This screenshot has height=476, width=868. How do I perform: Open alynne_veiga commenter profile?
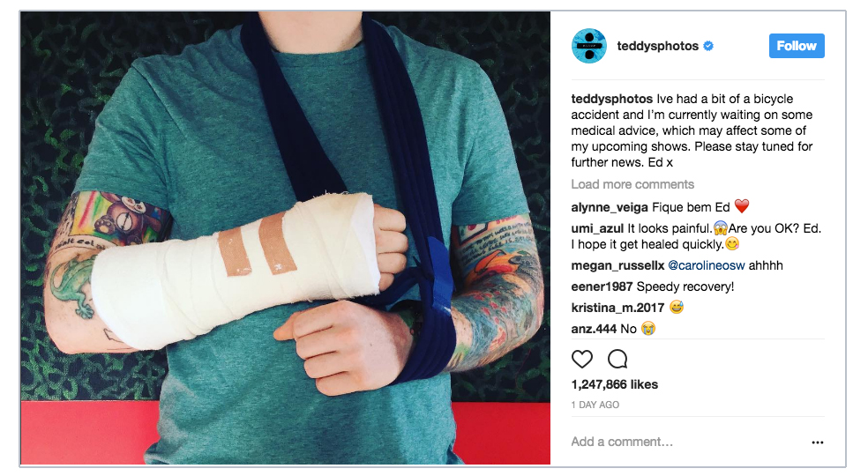(610, 207)
